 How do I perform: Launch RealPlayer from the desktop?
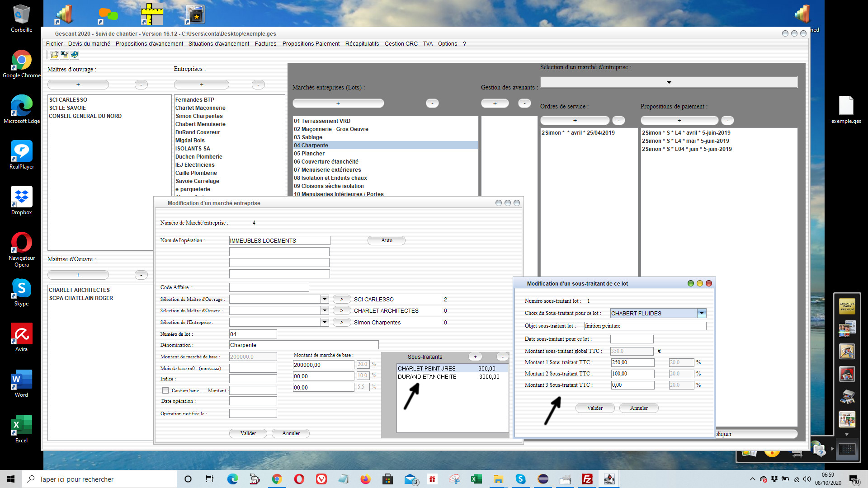point(21,155)
